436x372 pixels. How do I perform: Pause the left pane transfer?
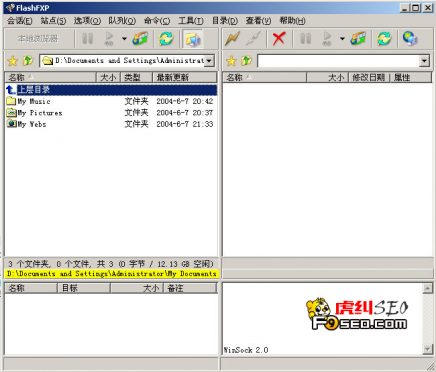click(88, 39)
